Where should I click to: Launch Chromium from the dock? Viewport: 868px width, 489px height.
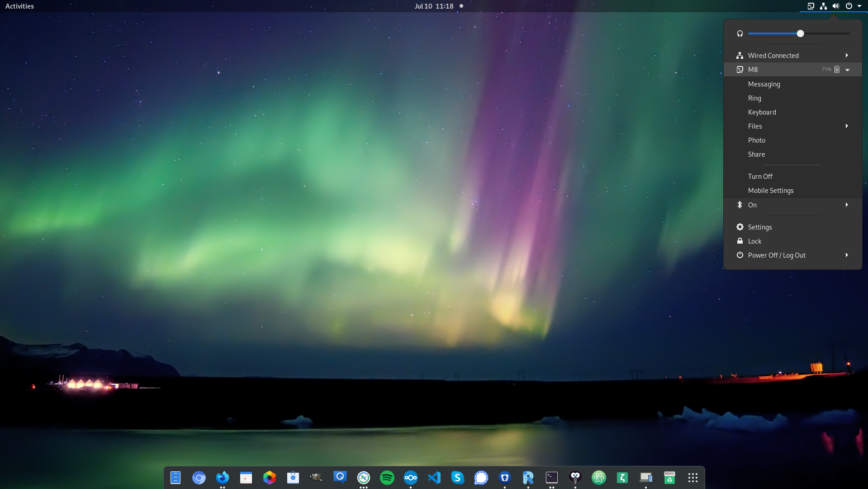[199, 478]
